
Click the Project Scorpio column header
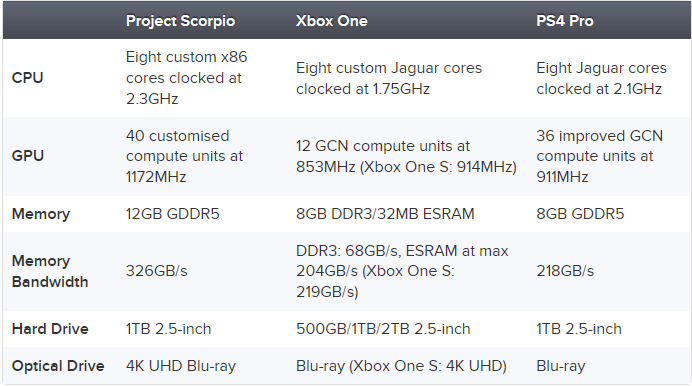pyautogui.click(x=180, y=21)
